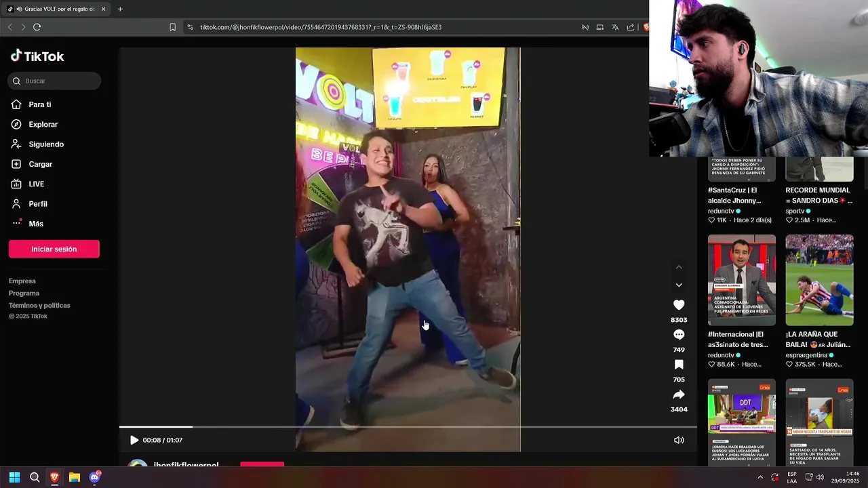Open the Programa footer link
The width and height of the screenshot is (868, 488).
pos(24,293)
